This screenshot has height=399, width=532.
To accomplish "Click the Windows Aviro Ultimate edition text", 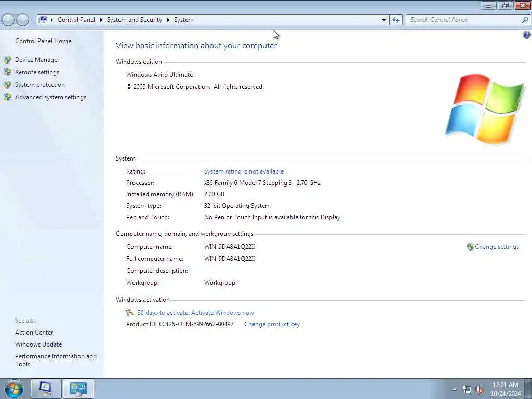I will pos(159,75).
